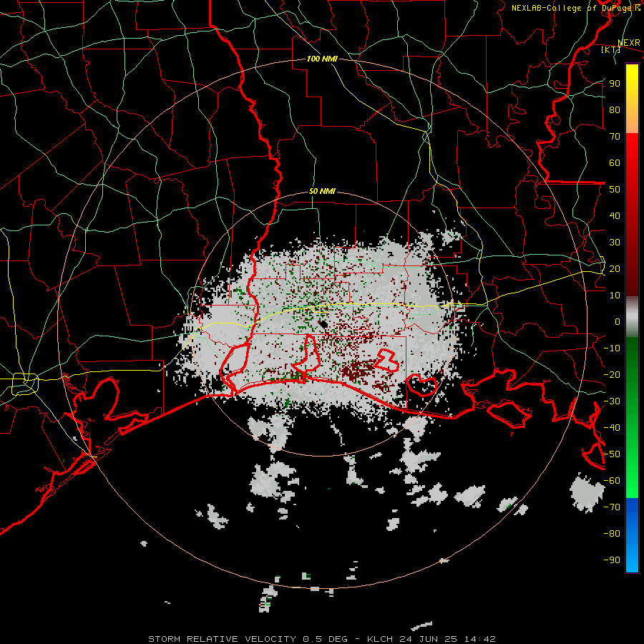The width and height of the screenshot is (644, 644).
Task: Click the -60 value on the velocity scale
Action: [x=612, y=481]
